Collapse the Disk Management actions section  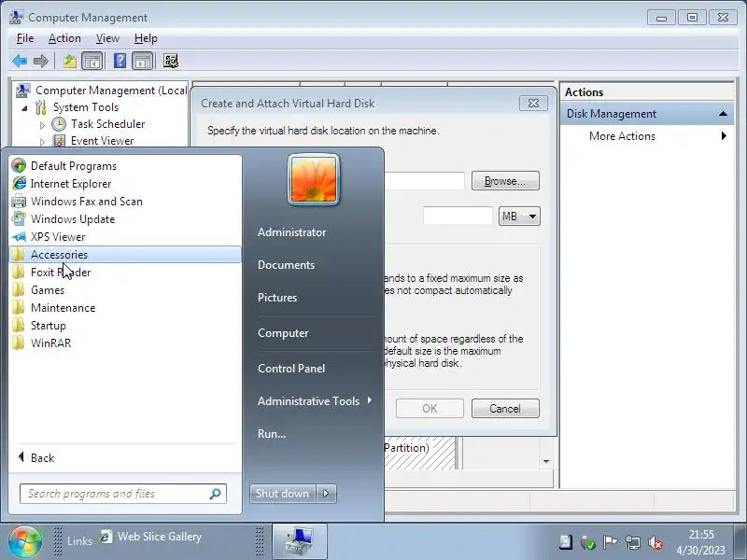(723, 114)
